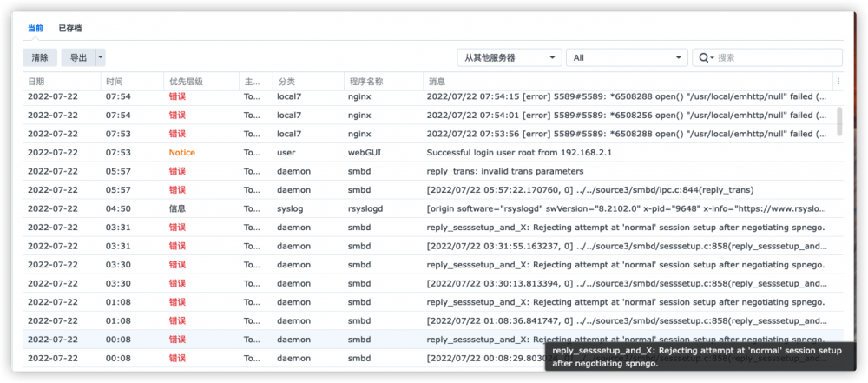
Task: Sort by the 日期 column header
Action: (62, 82)
